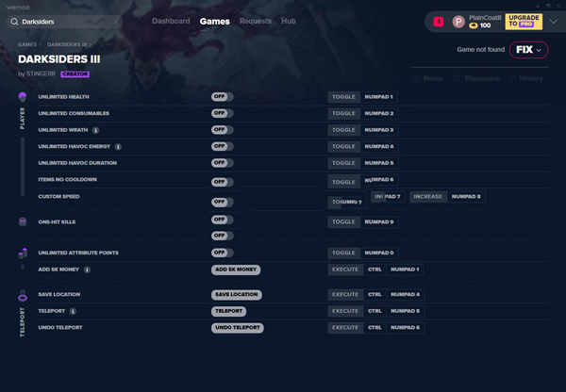Viewport: 566px width, 392px height.
Task: Enable the Unlimited Health toggle
Action: pyautogui.click(x=223, y=97)
